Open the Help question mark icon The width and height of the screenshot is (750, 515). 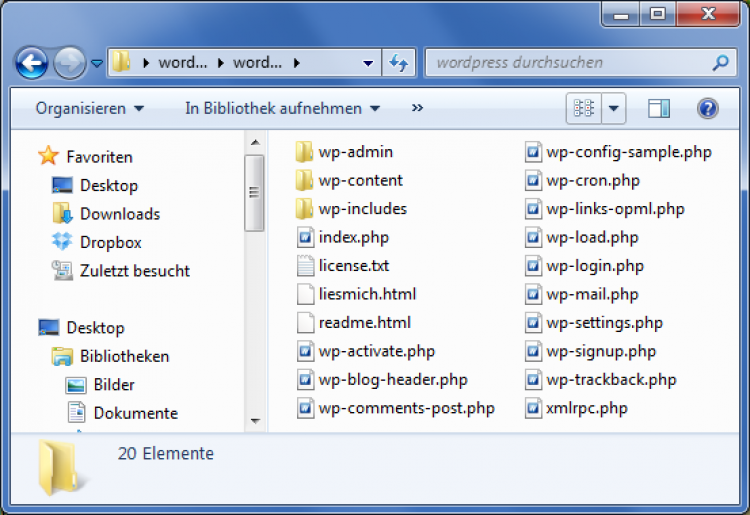[708, 108]
